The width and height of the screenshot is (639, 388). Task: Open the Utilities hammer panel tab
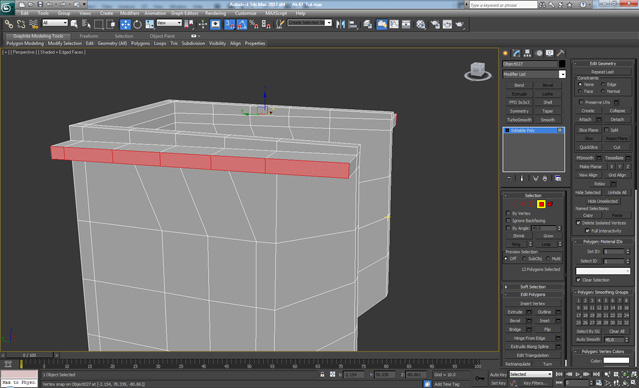(x=560, y=53)
